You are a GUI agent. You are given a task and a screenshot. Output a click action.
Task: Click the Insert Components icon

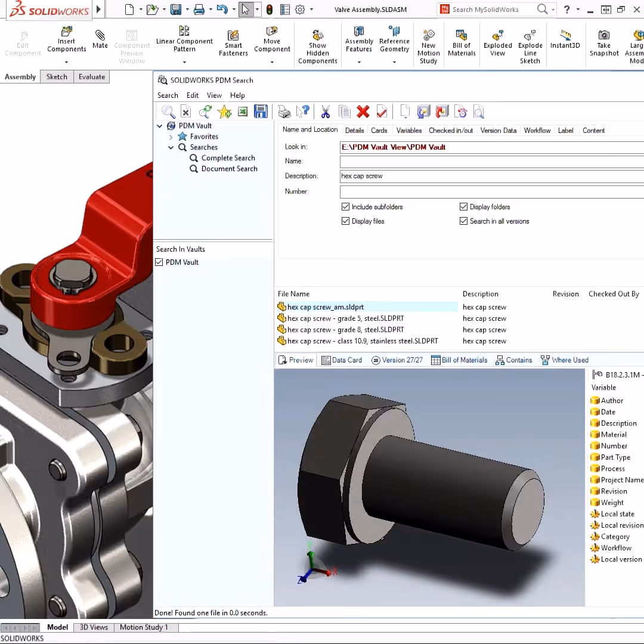pyautogui.click(x=67, y=32)
